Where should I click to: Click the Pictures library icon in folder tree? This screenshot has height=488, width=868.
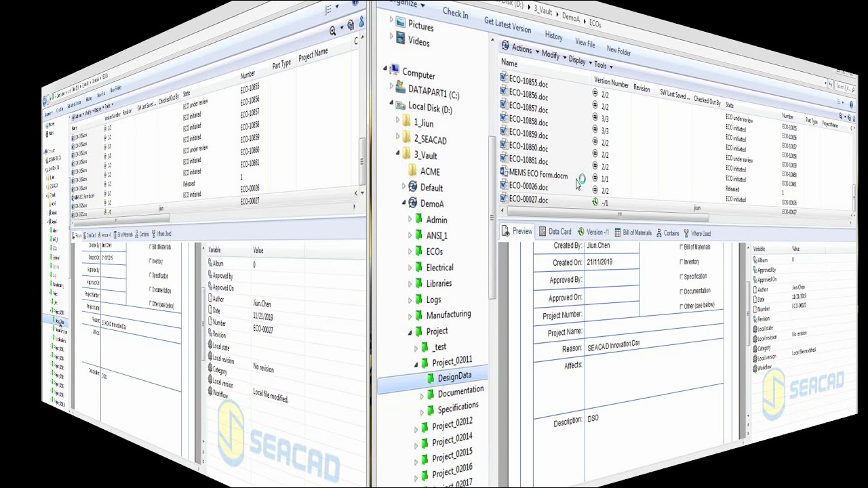coord(401,23)
